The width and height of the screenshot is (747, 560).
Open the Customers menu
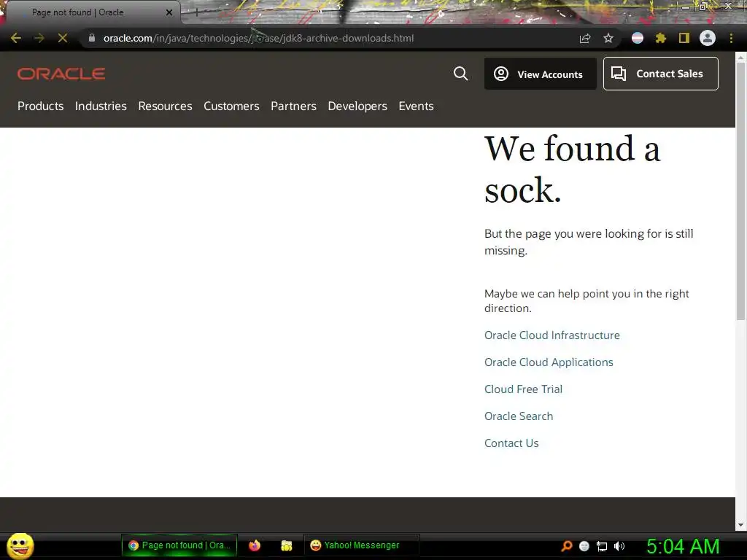(231, 106)
